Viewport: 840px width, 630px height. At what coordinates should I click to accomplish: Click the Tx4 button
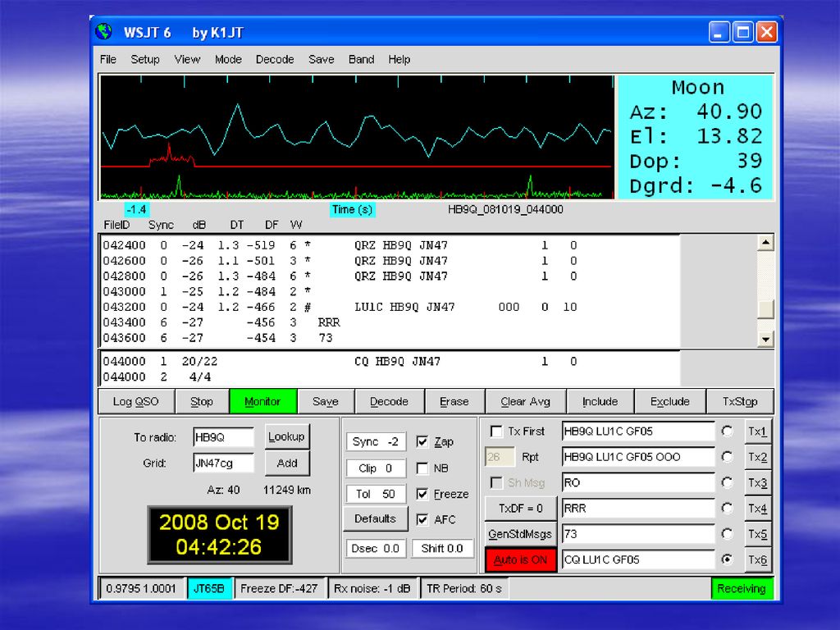coord(757,509)
